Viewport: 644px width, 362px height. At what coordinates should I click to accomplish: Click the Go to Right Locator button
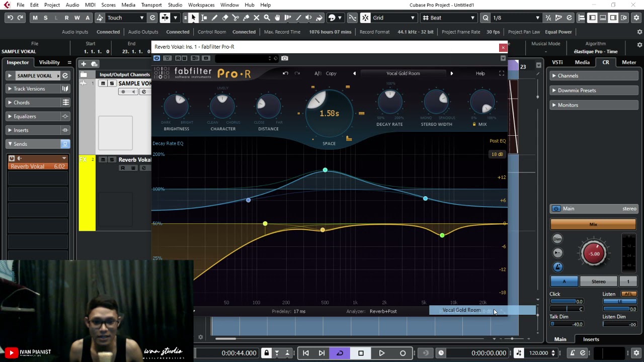321,353
